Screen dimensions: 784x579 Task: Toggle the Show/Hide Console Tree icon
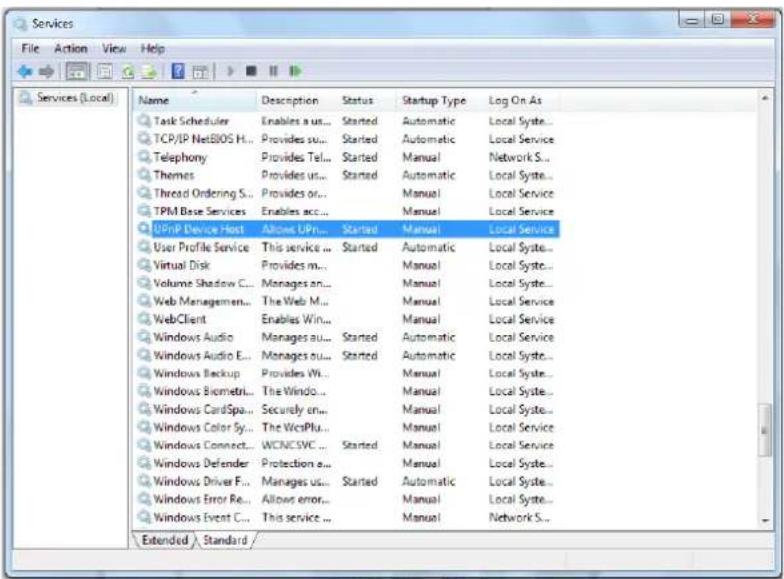(76, 72)
